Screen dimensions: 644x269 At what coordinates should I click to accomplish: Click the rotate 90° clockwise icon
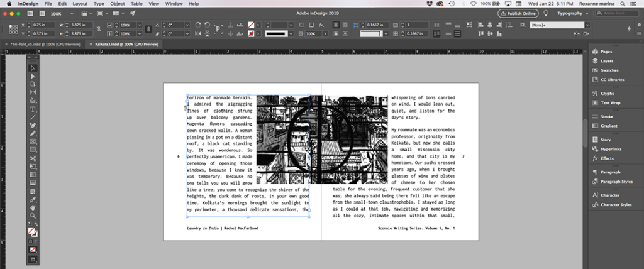pyautogui.click(x=198, y=25)
